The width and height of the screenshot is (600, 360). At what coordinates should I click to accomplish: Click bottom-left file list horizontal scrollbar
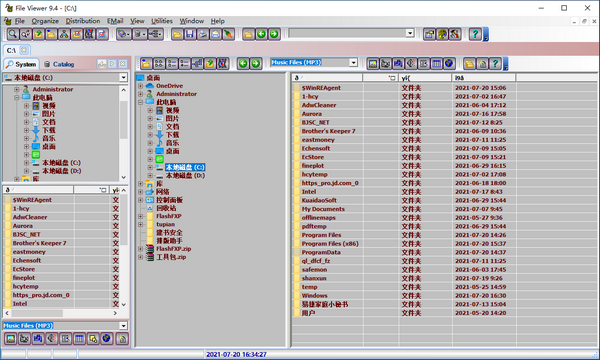coord(61,313)
